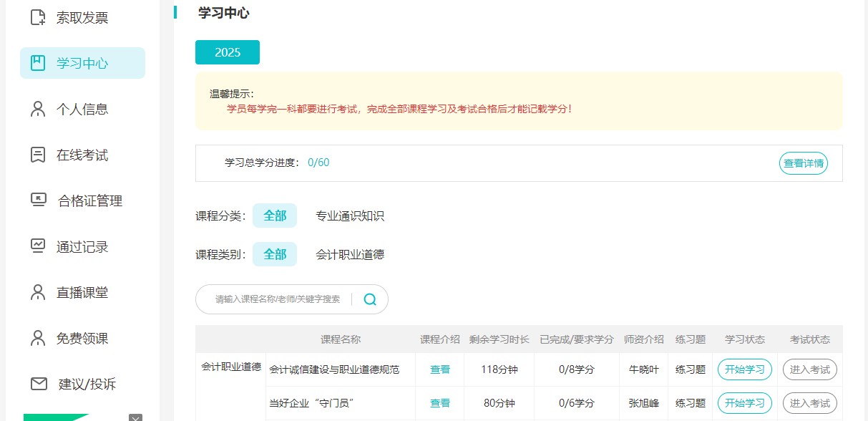Click the person icon beside 直播课堂

pos(38,292)
